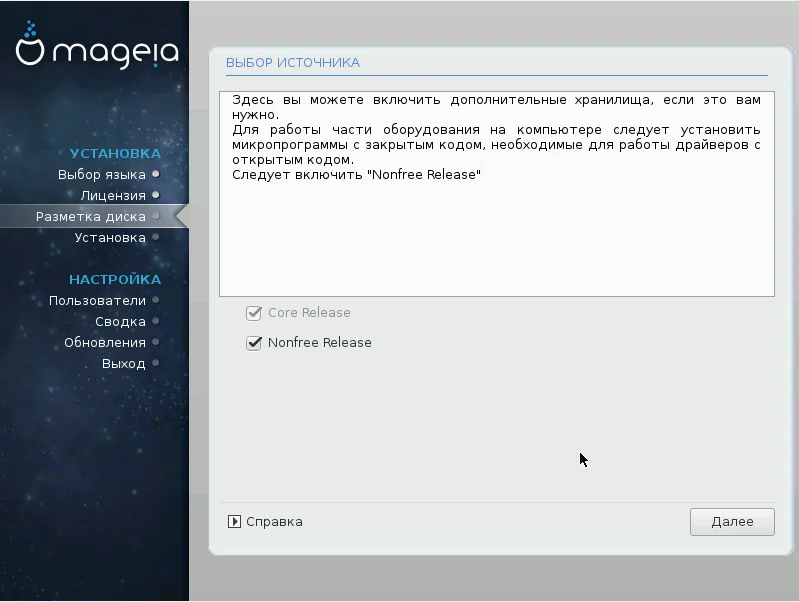
Task: Select Выбор языка step in sidebar
Action: tap(102, 174)
